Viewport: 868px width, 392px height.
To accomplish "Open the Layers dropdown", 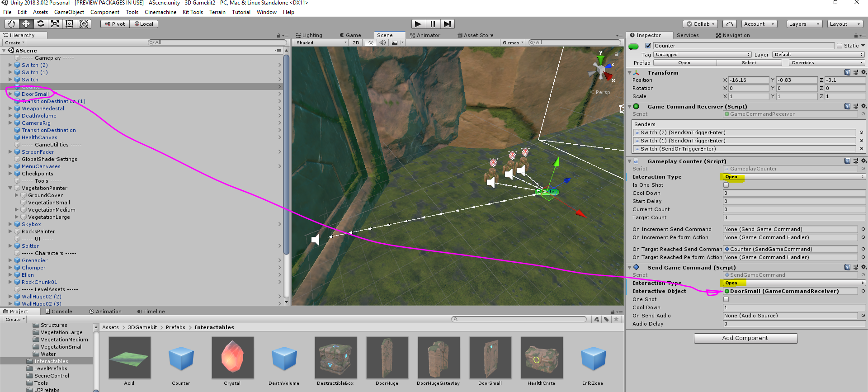I will [x=804, y=24].
